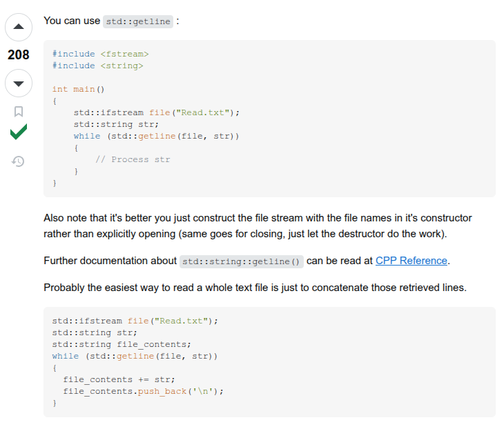
Task: Downvote this answer
Action: [x=19, y=83]
